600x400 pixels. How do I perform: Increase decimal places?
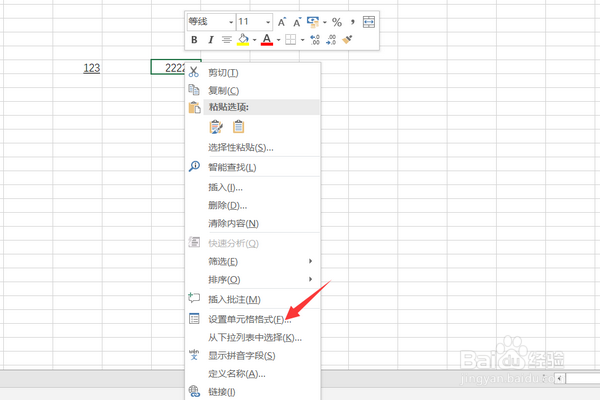[x=315, y=40]
